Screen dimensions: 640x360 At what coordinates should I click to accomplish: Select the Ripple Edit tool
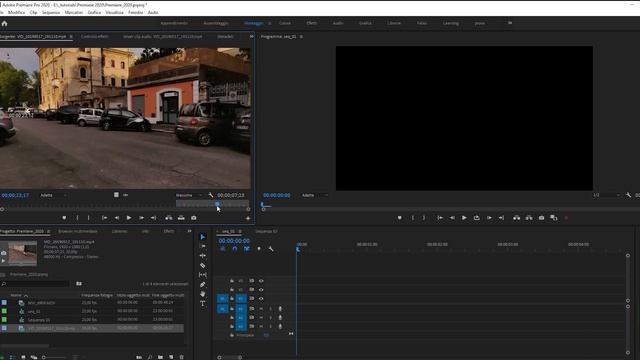pos(203,256)
